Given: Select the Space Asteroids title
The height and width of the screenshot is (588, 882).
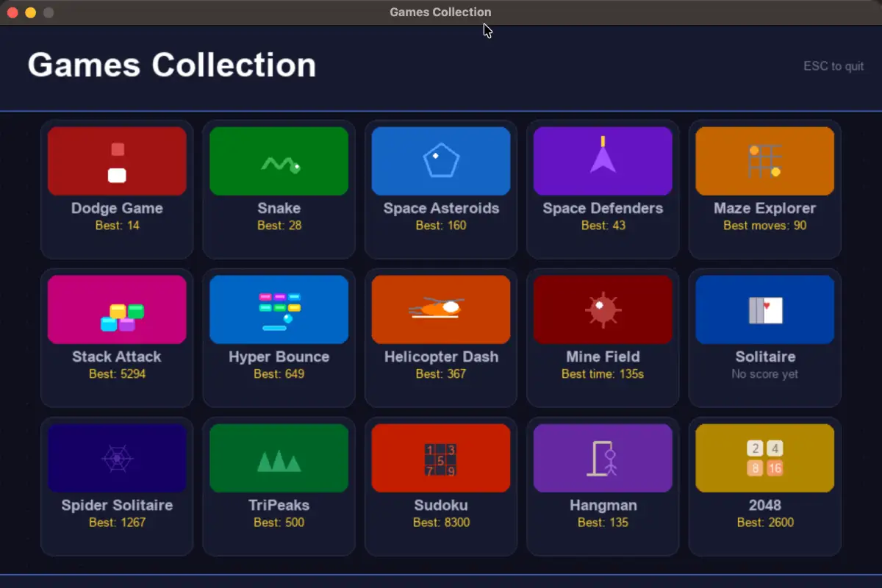Looking at the screenshot, I should (441, 208).
